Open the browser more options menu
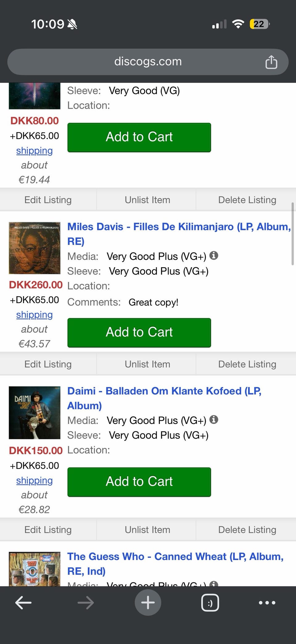This screenshot has width=296, height=644. 267,602
